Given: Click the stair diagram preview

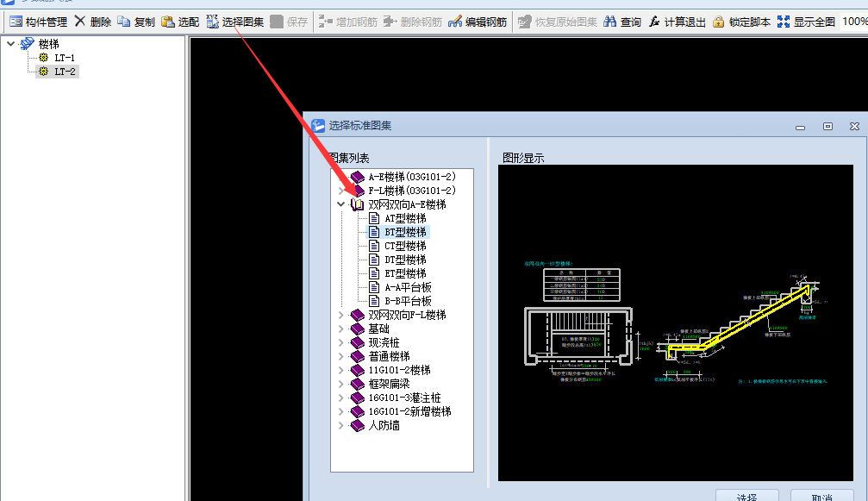Looking at the screenshot, I should (x=676, y=323).
